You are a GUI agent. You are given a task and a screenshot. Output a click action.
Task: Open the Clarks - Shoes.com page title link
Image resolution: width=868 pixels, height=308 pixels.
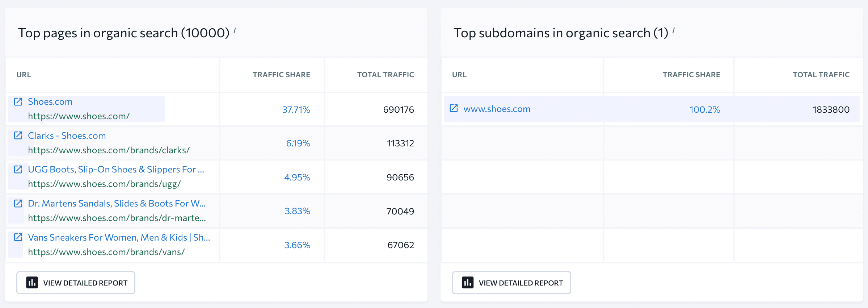click(67, 136)
